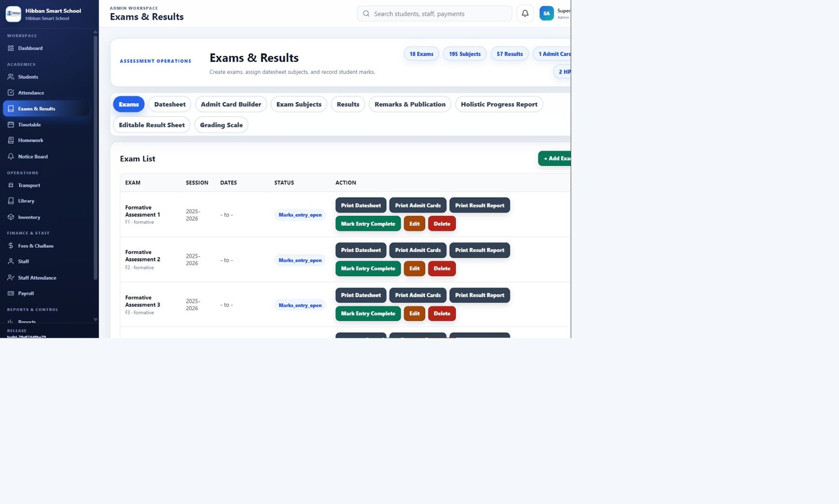839x504 pixels.
Task: Click the SESSION column header
Action: point(197,183)
